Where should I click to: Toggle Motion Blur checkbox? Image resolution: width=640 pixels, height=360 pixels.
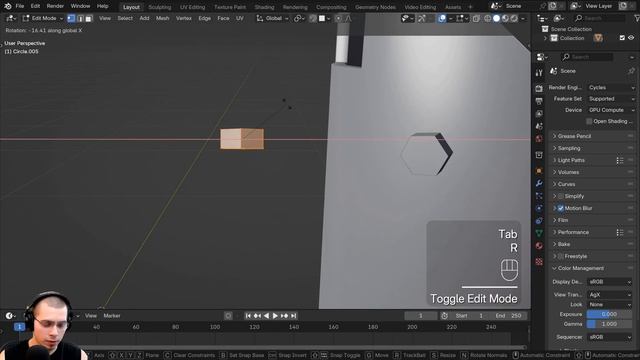[561, 208]
